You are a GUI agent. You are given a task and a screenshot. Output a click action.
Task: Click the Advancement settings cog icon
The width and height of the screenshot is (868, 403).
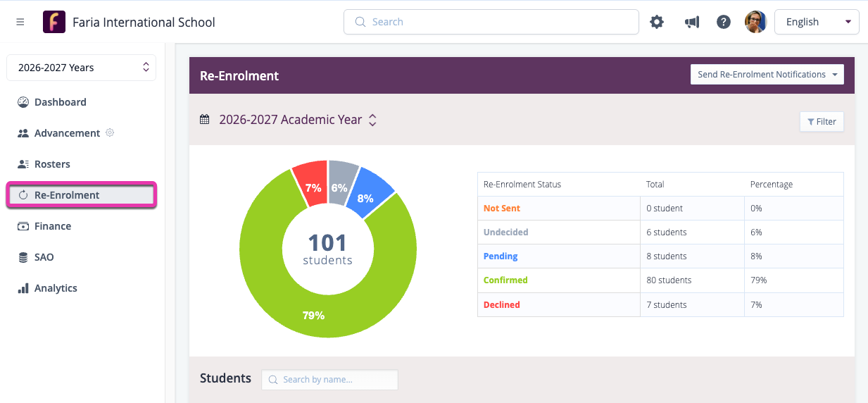(x=110, y=132)
